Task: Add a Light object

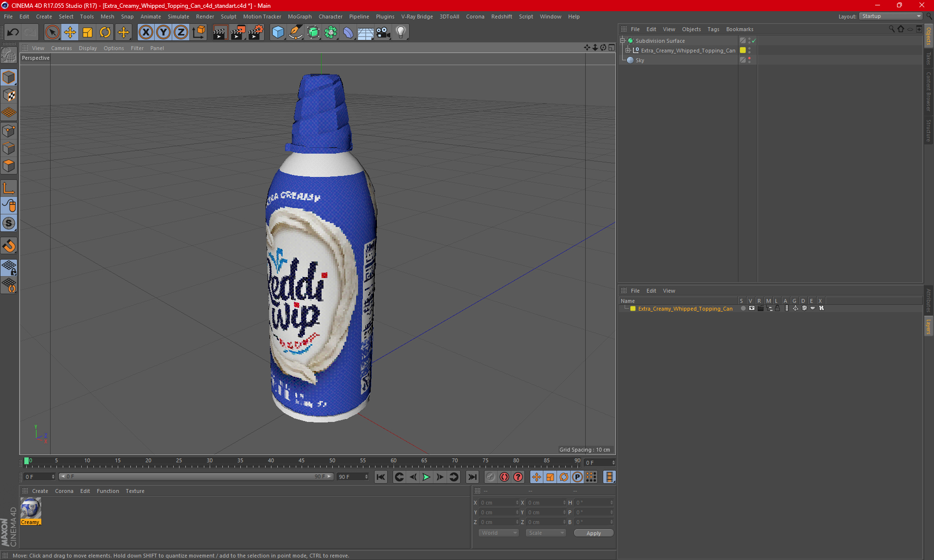Action: pyautogui.click(x=401, y=33)
